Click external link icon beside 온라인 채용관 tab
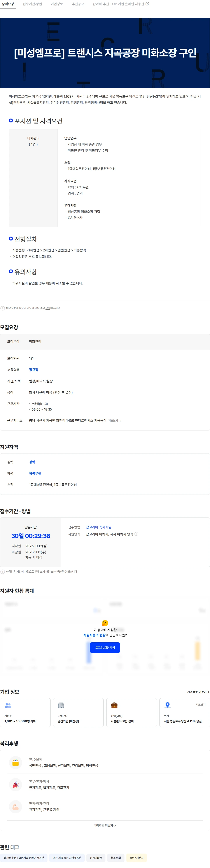This screenshot has height=868, width=210. [147, 4]
